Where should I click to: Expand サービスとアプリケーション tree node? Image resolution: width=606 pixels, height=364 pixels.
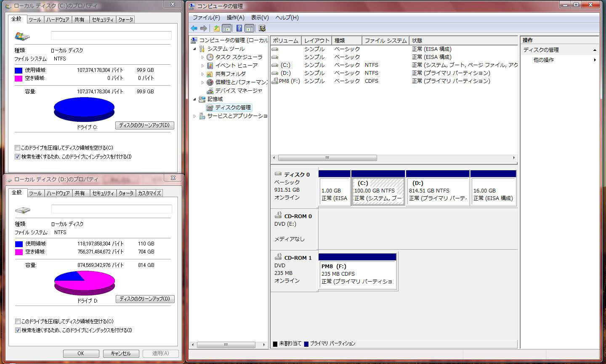(194, 116)
